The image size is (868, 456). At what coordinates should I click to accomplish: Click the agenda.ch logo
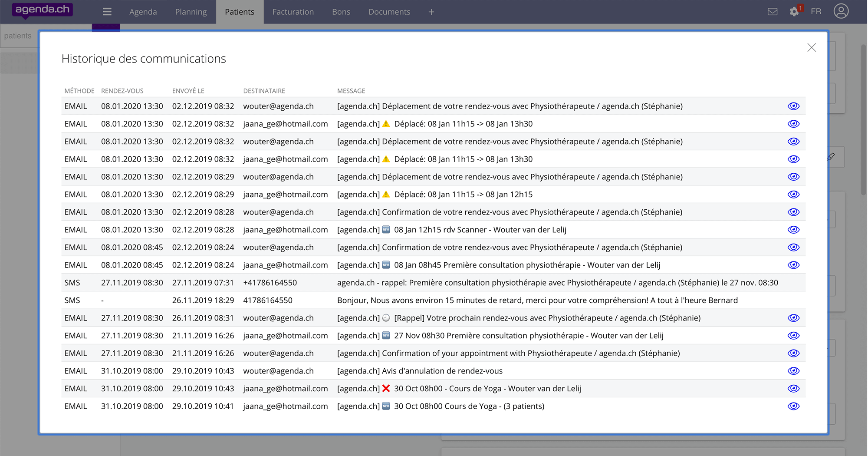43,10
